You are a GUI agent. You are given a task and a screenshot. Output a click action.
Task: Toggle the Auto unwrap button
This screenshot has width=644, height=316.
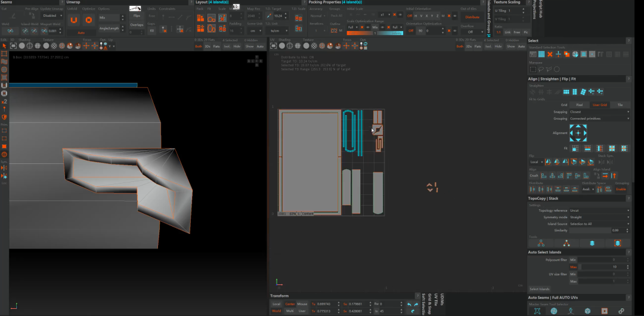pos(81,33)
